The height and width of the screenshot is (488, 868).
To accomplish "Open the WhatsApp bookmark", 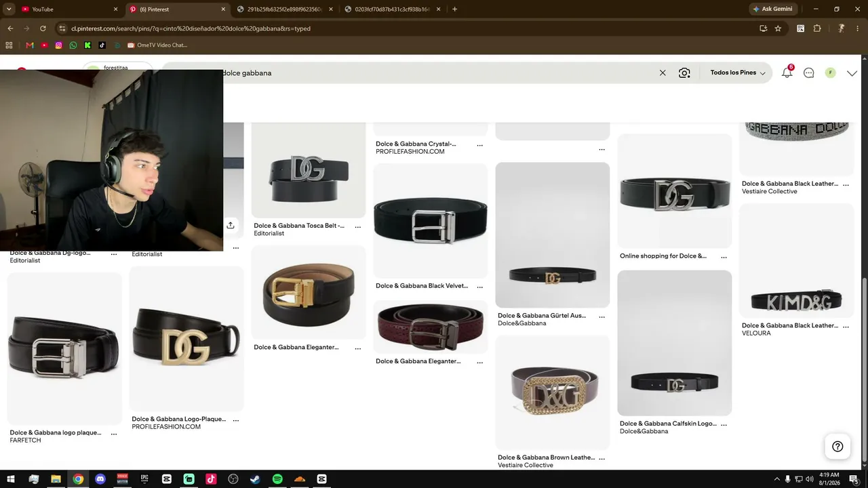I will coord(73,45).
